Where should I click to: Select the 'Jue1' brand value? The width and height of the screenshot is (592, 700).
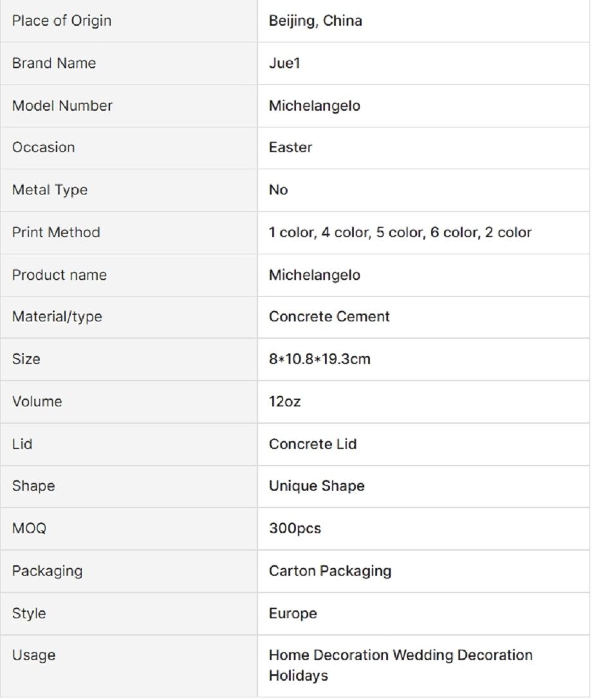[284, 63]
